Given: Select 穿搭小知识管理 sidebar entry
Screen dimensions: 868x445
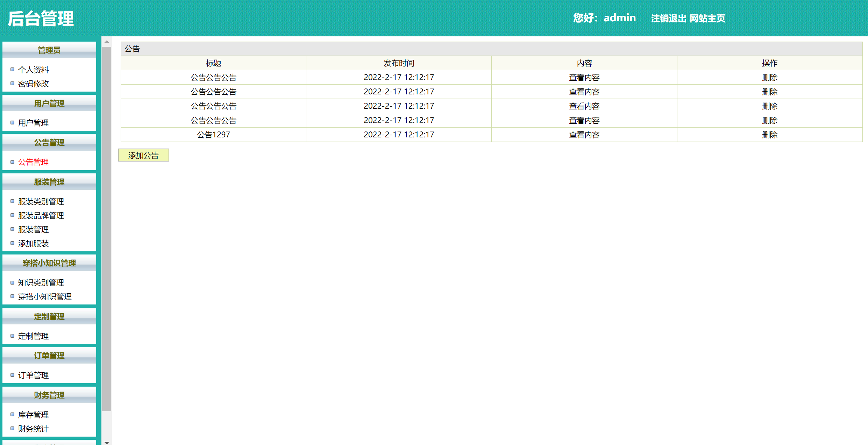Looking at the screenshot, I should pyautogui.click(x=45, y=296).
